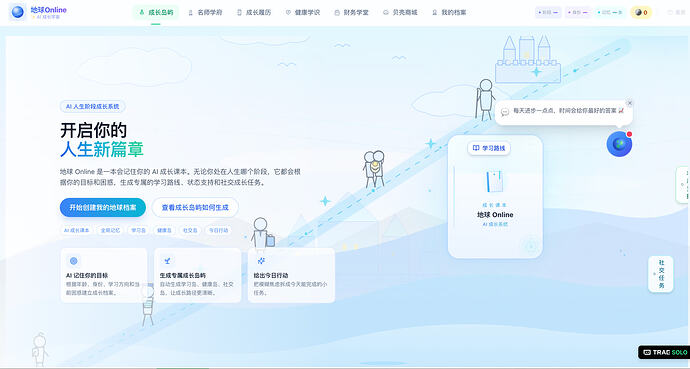Click the 生成专属成长岛屿 card title
This screenshot has width=690, height=369.
183,275
